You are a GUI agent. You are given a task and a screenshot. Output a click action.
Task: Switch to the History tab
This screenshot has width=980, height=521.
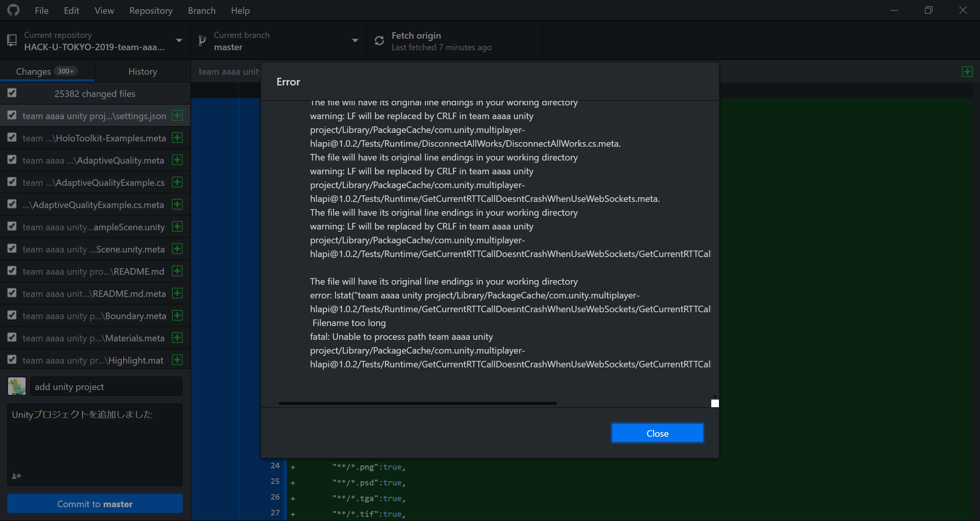(x=143, y=71)
